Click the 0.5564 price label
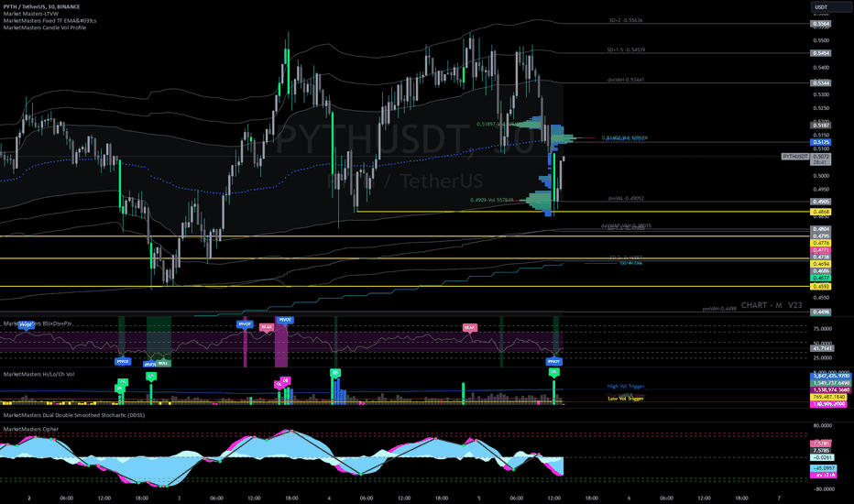Image resolution: width=854 pixels, height=504 pixels. 821,24
